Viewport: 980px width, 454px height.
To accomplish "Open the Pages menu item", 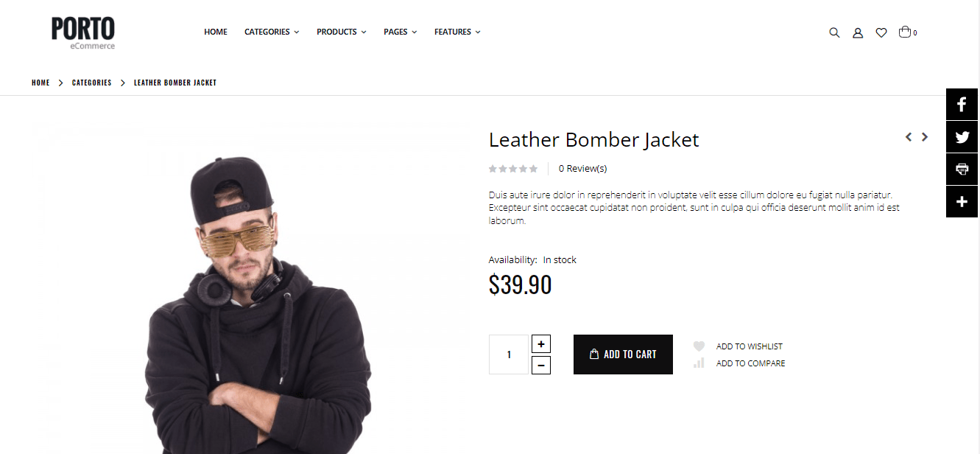I will click(x=401, y=32).
